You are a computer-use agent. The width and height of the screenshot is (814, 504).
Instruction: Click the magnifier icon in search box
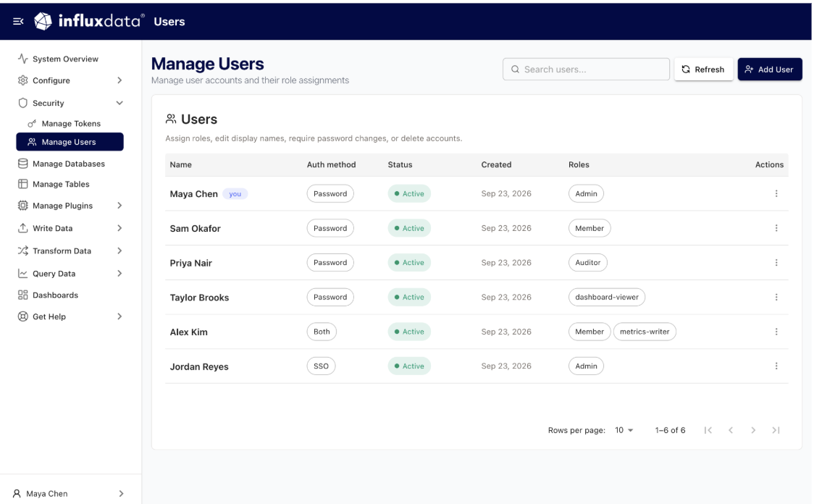tap(515, 69)
